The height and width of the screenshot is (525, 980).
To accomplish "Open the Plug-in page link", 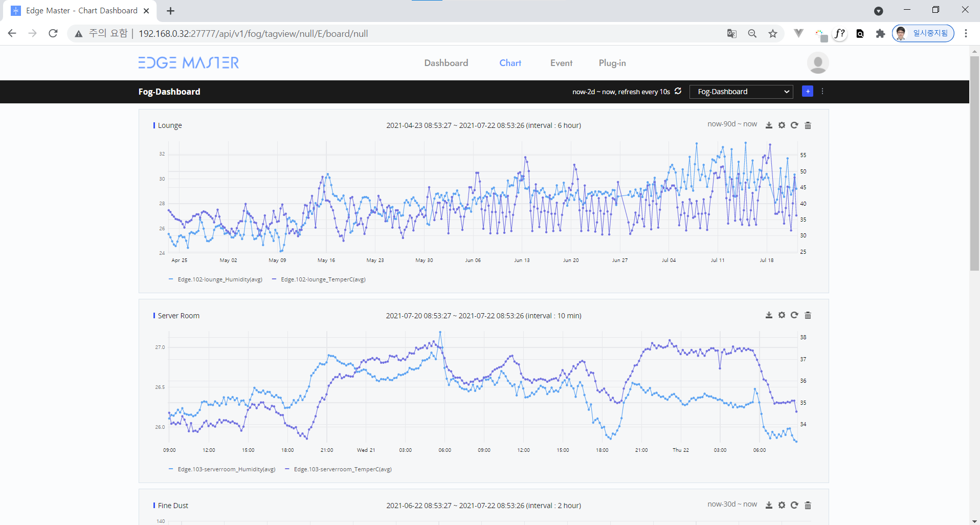I will (612, 63).
